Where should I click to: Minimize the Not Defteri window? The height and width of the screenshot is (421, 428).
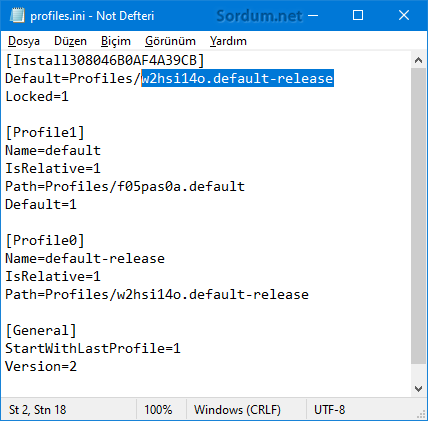(x=313, y=16)
